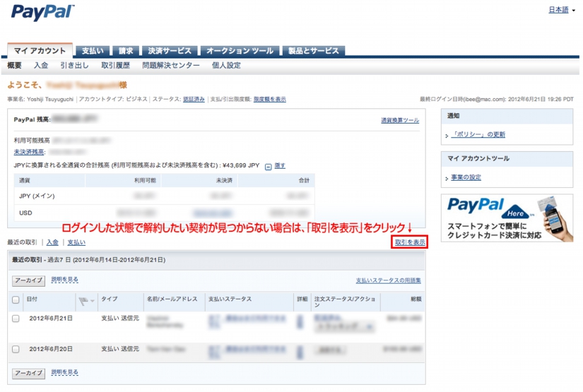
Task: Open the 通貨換算ツール link
Action: (399, 121)
